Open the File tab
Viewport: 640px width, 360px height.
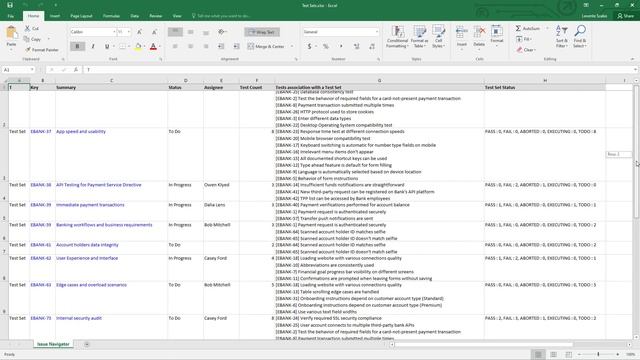11,16
